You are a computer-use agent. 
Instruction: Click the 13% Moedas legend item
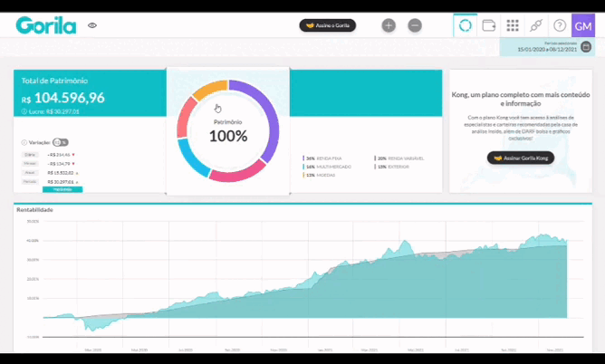[319, 175]
